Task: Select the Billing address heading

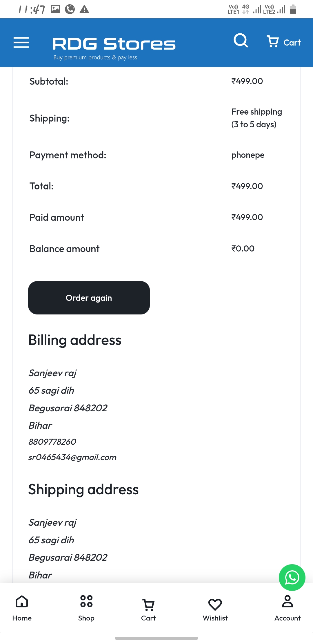Action: (75, 340)
